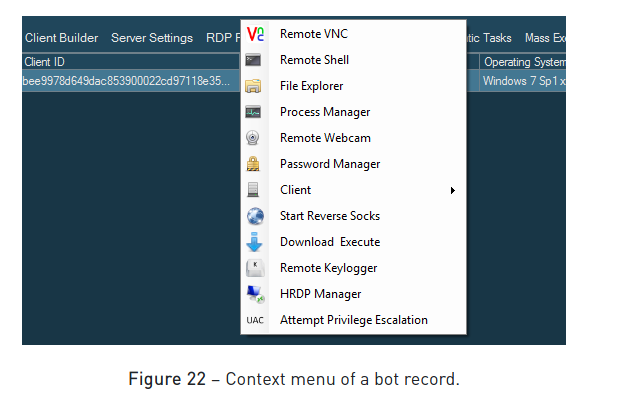Image resolution: width=623 pixels, height=397 pixels.
Task: Click the HRDP Manager computer icon
Action: (255, 294)
